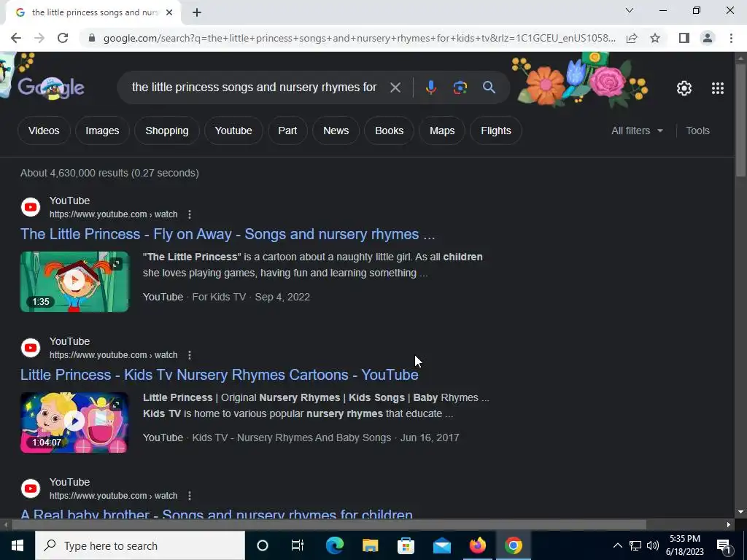Switch to News results
747x560 pixels.
tap(336, 131)
